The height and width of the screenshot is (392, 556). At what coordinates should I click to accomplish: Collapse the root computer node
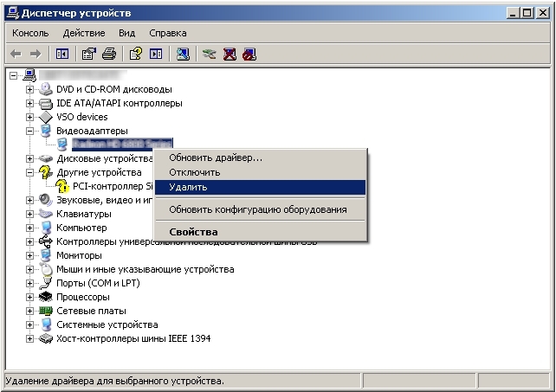(x=14, y=75)
